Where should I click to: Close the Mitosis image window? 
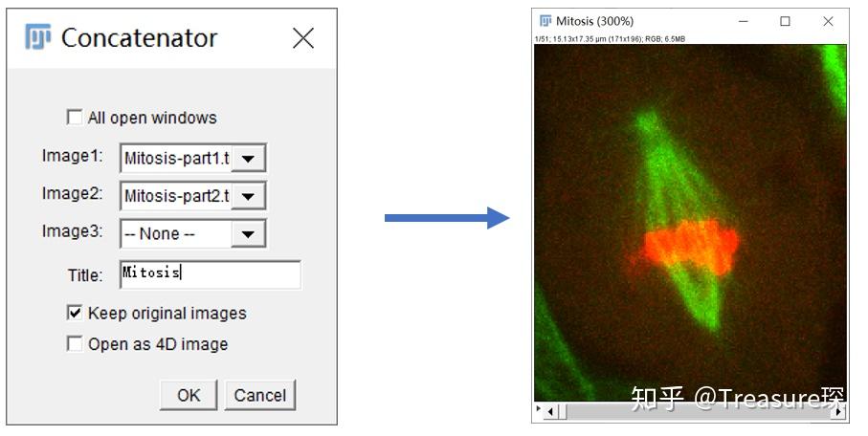(x=828, y=21)
